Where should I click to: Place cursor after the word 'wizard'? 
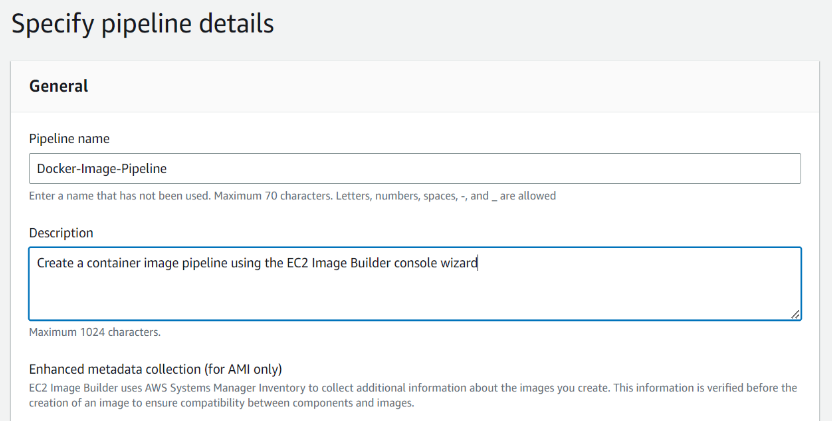click(478, 264)
